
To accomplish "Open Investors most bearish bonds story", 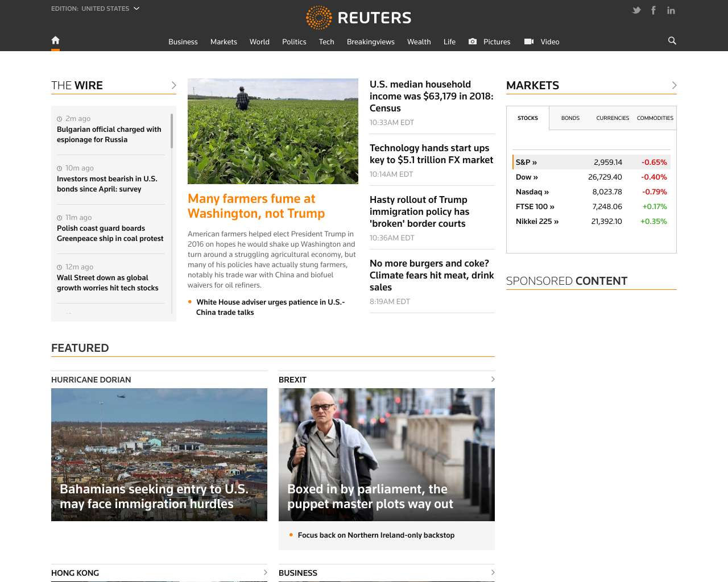I will pos(107,184).
